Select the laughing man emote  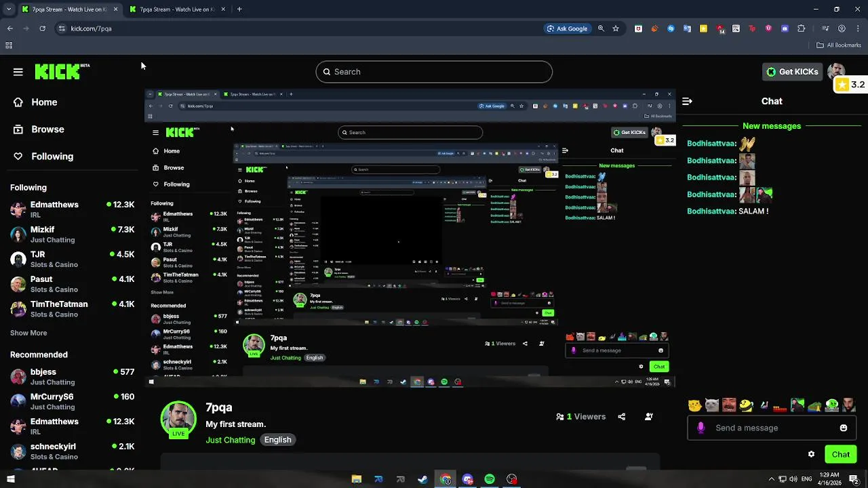[x=729, y=405]
